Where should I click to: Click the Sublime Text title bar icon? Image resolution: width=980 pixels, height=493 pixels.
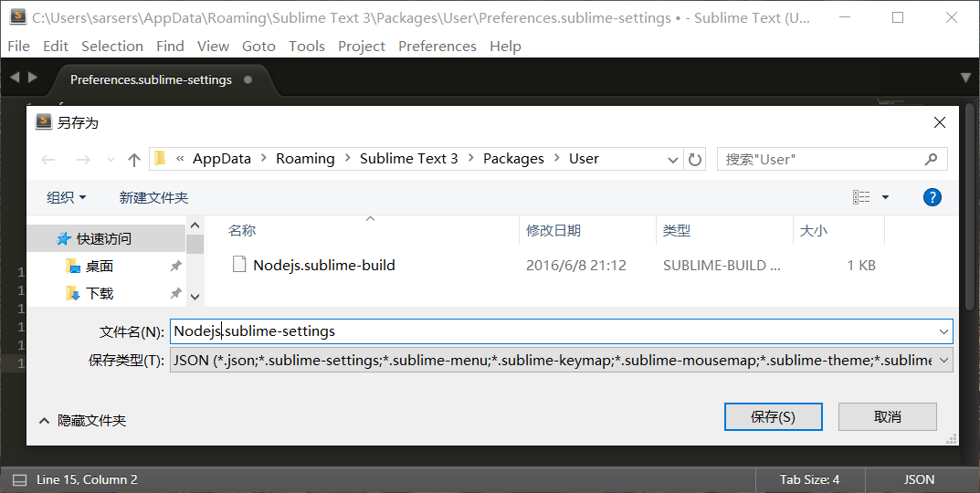18,16
